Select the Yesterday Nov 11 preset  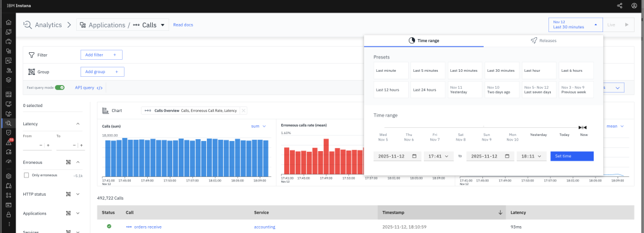click(465, 89)
